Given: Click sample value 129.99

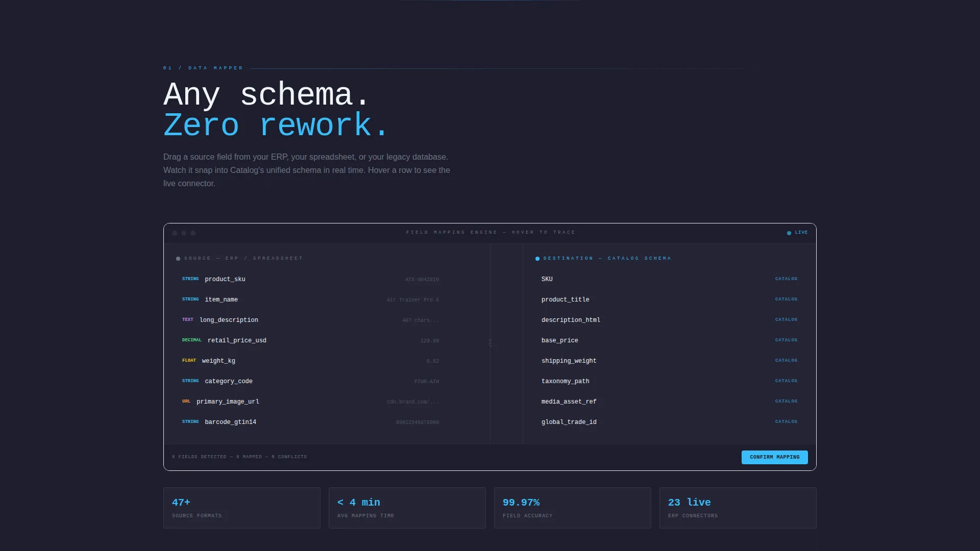Looking at the screenshot, I should [430, 341].
